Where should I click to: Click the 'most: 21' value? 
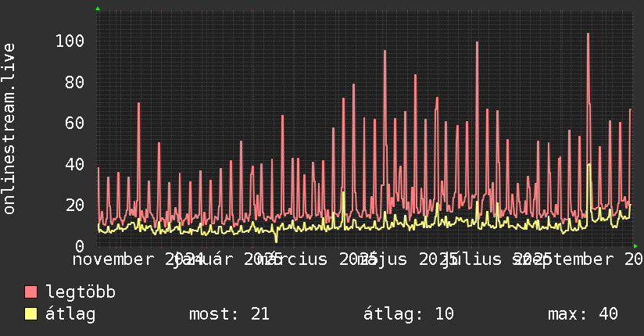coord(229,314)
